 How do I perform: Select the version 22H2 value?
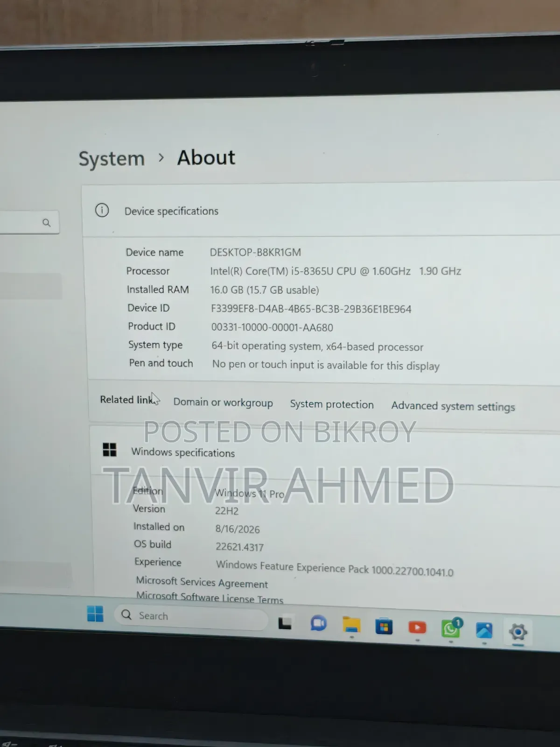click(227, 511)
